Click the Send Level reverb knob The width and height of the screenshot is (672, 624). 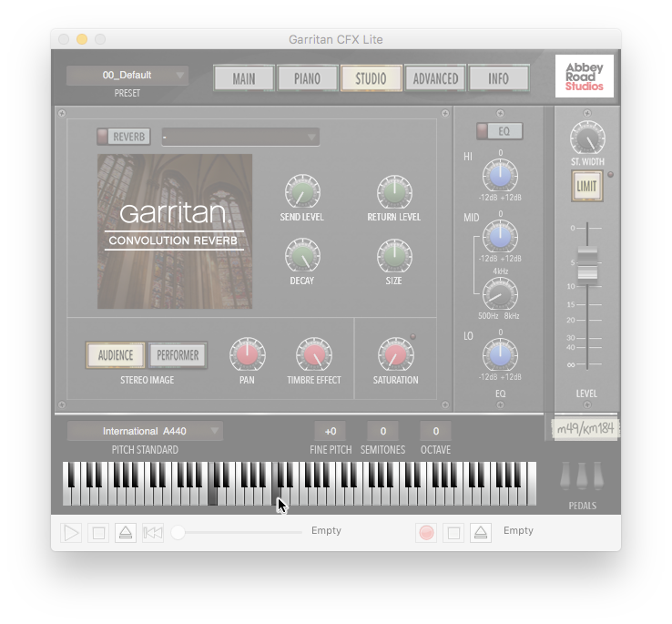tap(301, 192)
